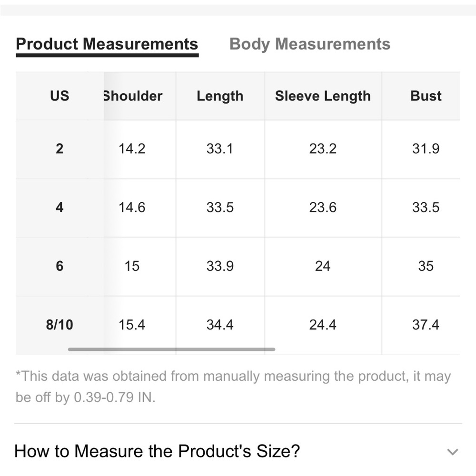Select the Product Measurements tab
Image resolution: width=476 pixels, height=476 pixels.
[x=107, y=44]
